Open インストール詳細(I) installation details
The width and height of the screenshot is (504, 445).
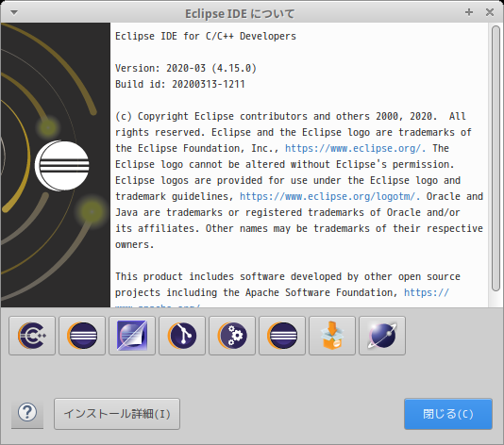coord(117,414)
